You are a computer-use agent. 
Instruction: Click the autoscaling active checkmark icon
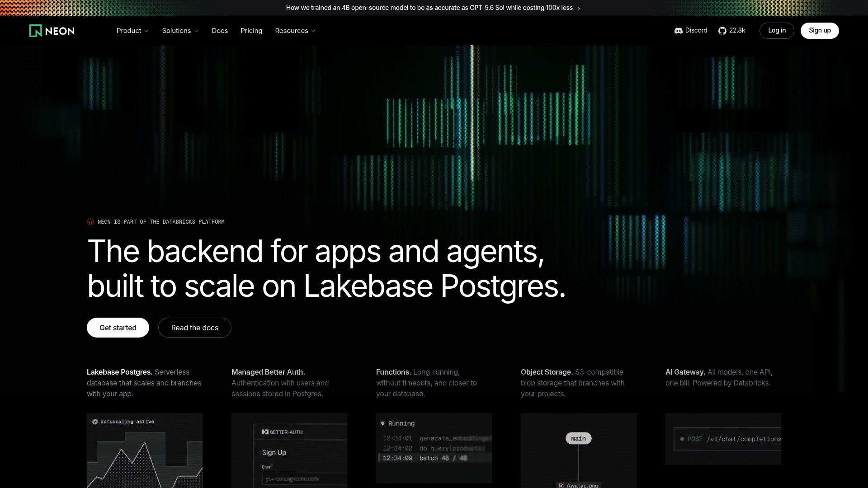point(95,422)
